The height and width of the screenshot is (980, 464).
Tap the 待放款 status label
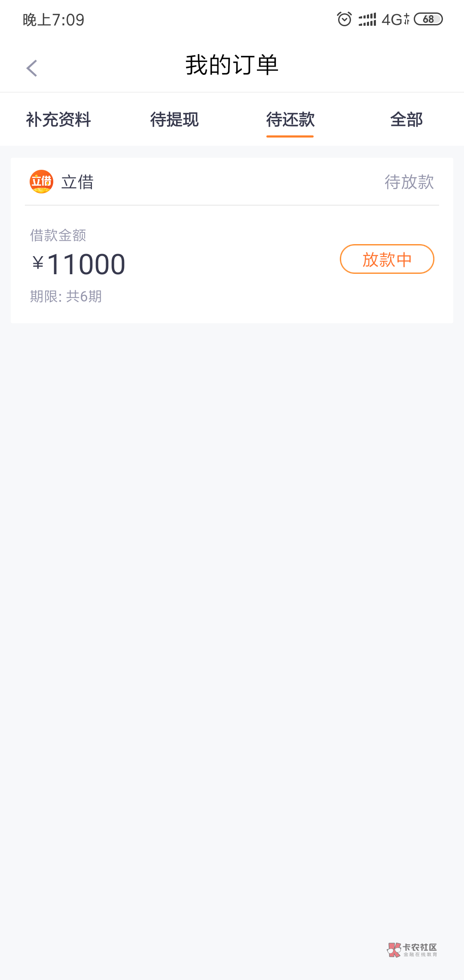point(409,182)
